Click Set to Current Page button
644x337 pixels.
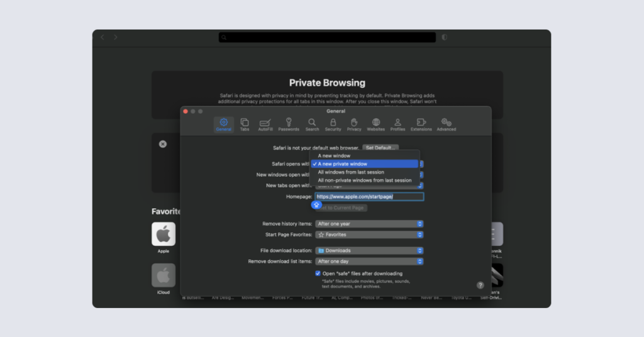click(x=341, y=207)
